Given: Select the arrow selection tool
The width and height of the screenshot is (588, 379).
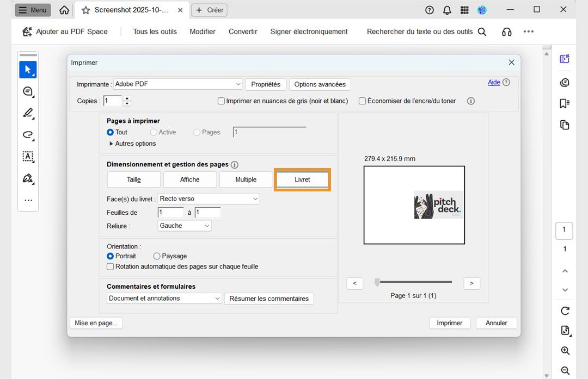Looking at the screenshot, I should pyautogui.click(x=28, y=70).
